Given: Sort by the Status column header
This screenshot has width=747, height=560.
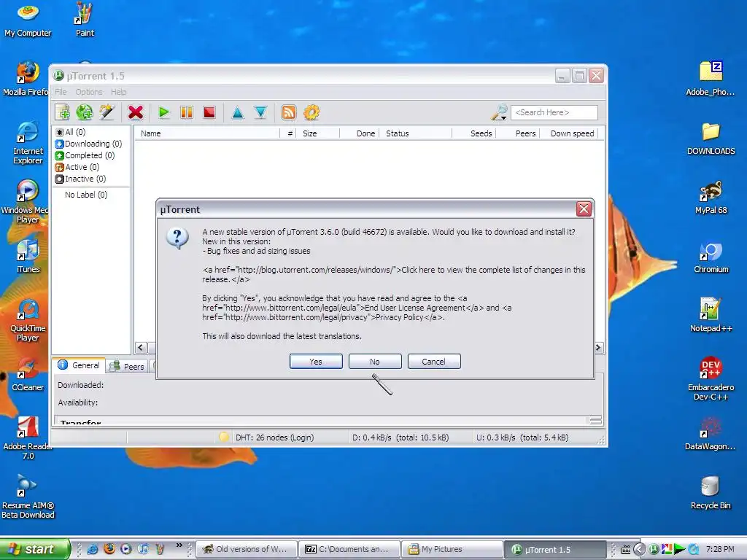Looking at the screenshot, I should coord(415,133).
